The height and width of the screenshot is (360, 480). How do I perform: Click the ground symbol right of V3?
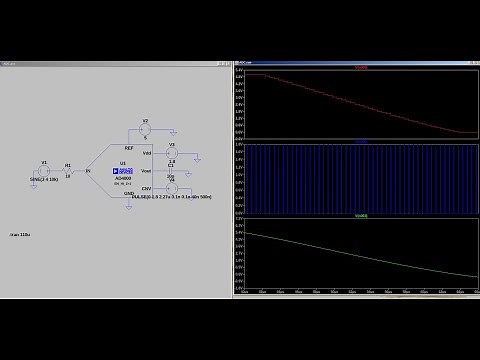pyautogui.click(x=197, y=160)
